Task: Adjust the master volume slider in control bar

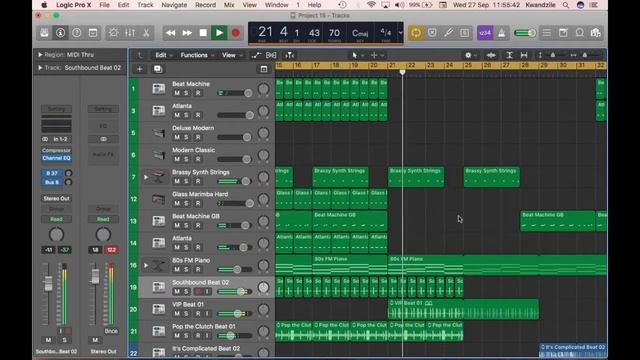Action: pyautogui.click(x=525, y=33)
